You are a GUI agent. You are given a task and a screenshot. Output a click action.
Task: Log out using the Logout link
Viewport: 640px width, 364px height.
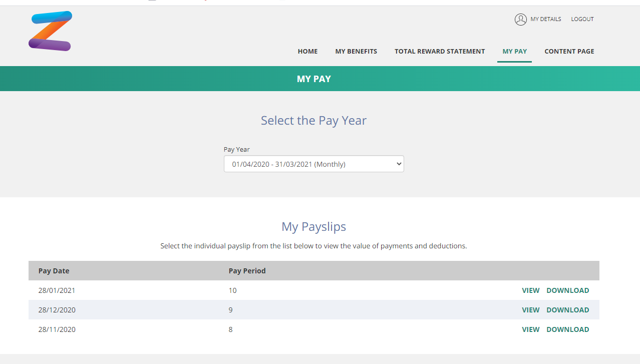click(x=582, y=19)
